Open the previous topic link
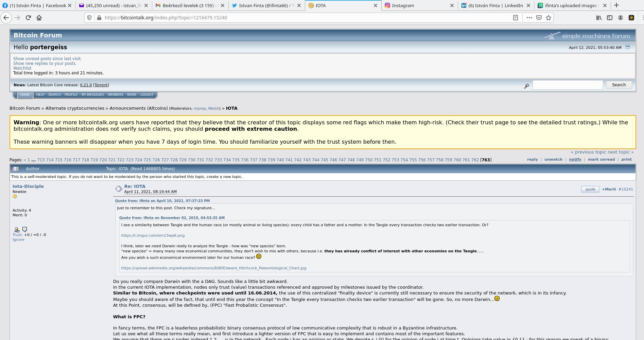Image resolution: width=644 pixels, height=340 pixels. pyautogui.click(x=588, y=152)
